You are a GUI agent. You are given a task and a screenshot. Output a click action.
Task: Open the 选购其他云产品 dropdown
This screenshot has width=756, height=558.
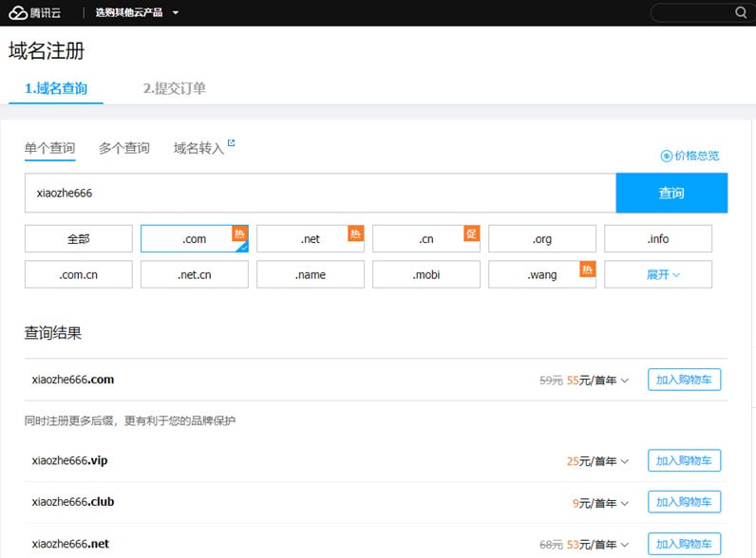(137, 12)
